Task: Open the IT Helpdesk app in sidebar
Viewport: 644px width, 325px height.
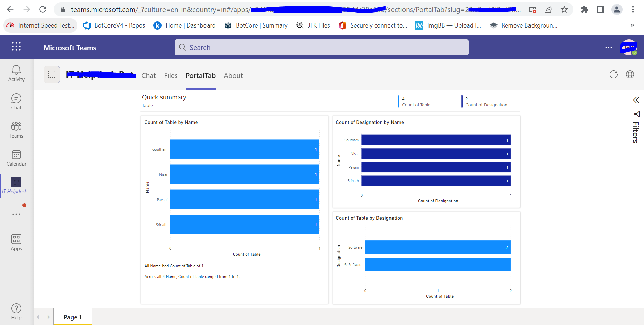Action: (16, 185)
